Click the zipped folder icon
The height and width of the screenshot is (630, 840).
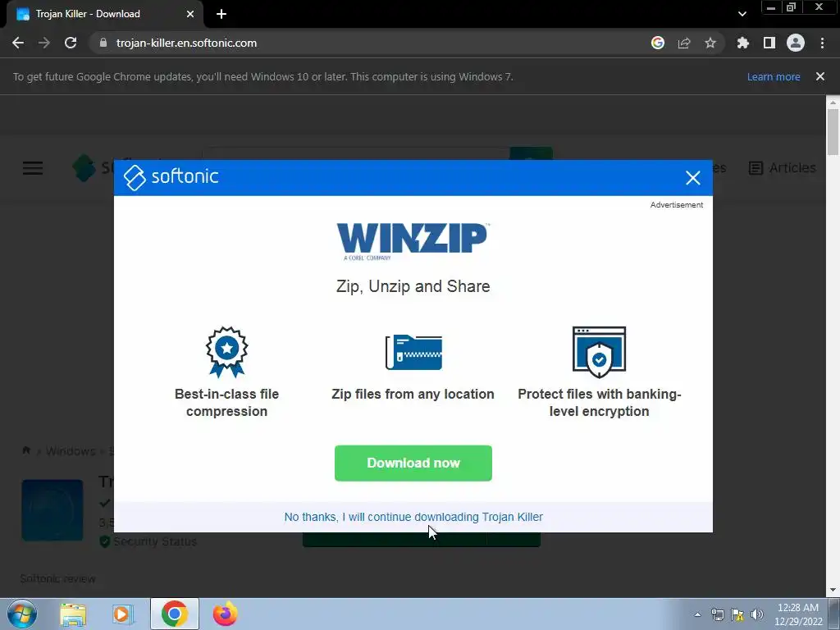click(x=413, y=352)
